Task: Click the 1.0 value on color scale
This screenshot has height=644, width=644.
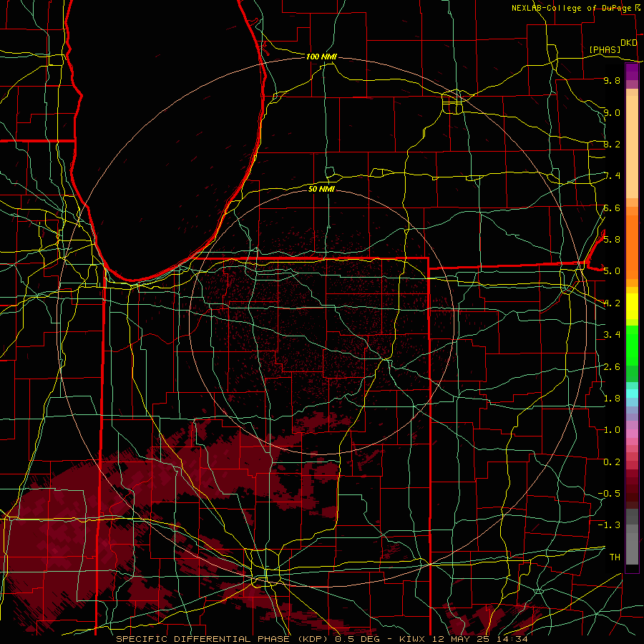Action: click(612, 429)
